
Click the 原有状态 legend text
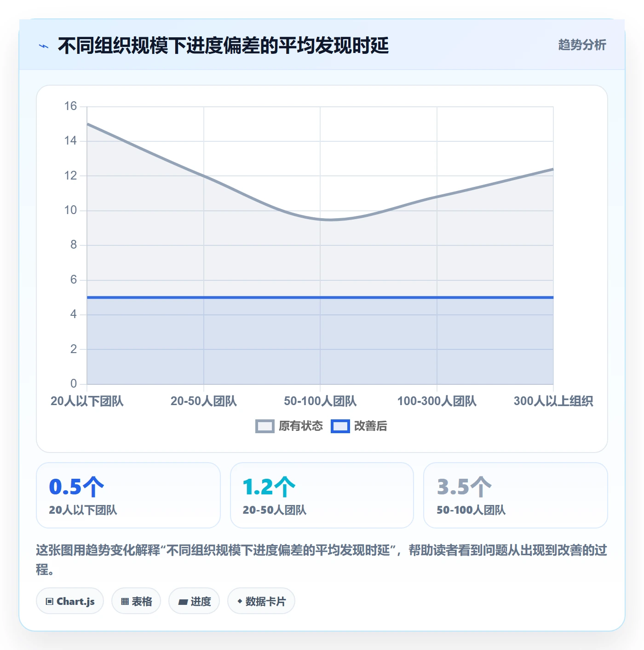(x=301, y=426)
